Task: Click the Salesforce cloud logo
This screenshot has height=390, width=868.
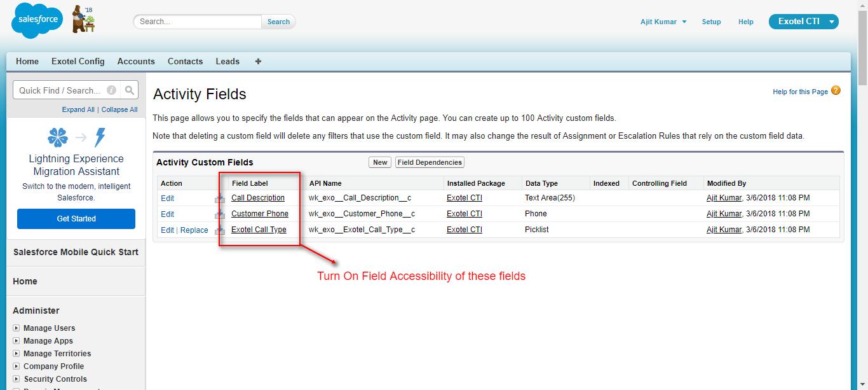Action: (37, 20)
